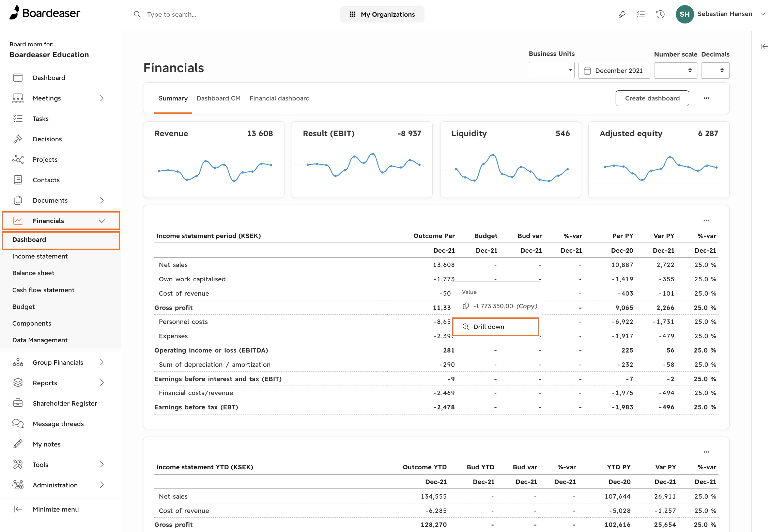
Task: Click the Create dashboard button
Action: (x=652, y=98)
